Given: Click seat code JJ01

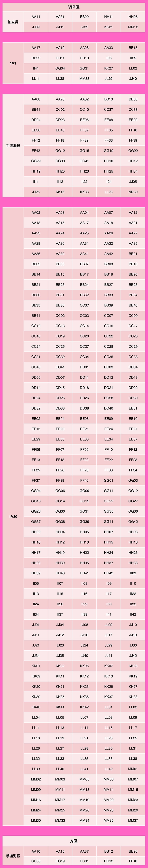Looking at the screenshot, I should (36, 625).
